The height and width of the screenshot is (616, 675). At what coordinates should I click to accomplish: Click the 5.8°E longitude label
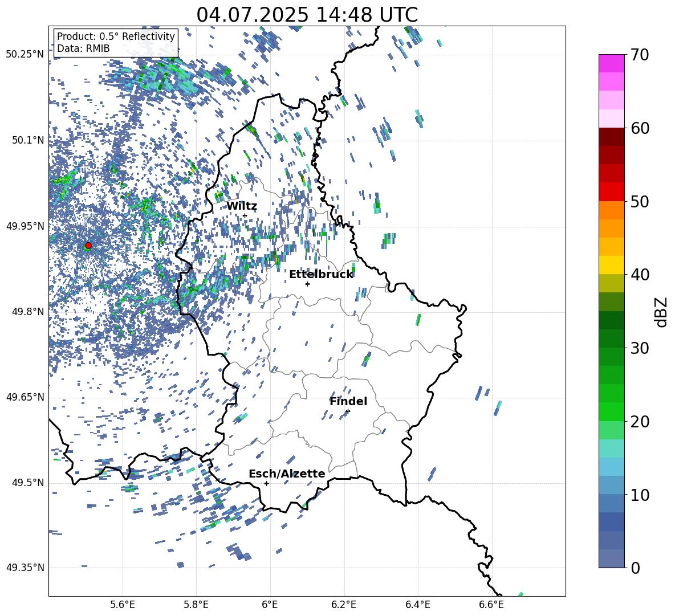tap(196, 605)
